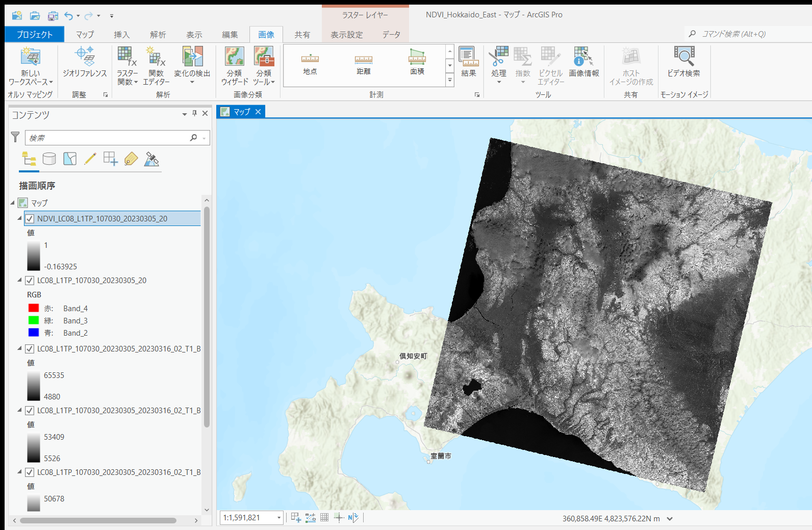
Task: Open the Raster Functions tool
Action: [x=128, y=66]
